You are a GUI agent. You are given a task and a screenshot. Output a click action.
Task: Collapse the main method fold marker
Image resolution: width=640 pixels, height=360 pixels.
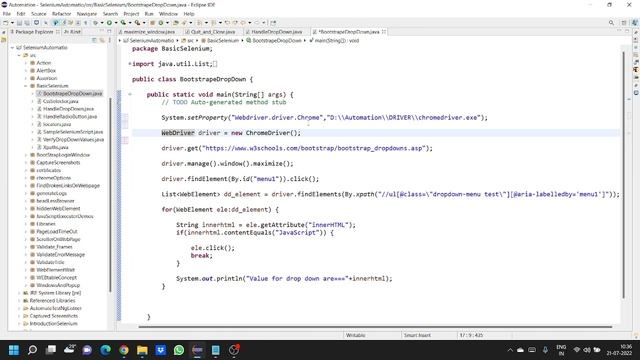(130, 94)
